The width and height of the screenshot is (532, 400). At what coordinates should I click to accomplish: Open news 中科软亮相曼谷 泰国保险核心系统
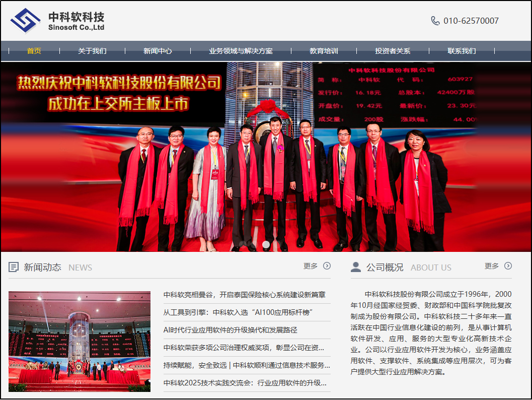coord(244,295)
